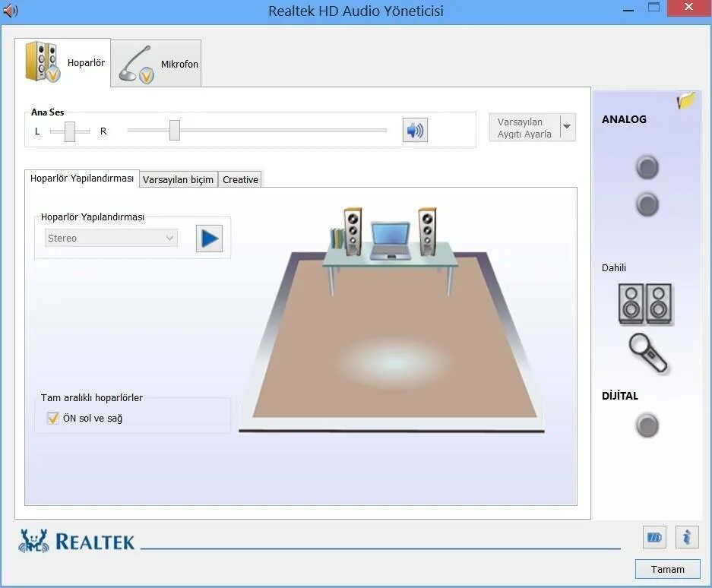This screenshot has width=712, height=588.
Task: Click Varsayılan Aygıtı Ayarla button
Action: pos(524,128)
